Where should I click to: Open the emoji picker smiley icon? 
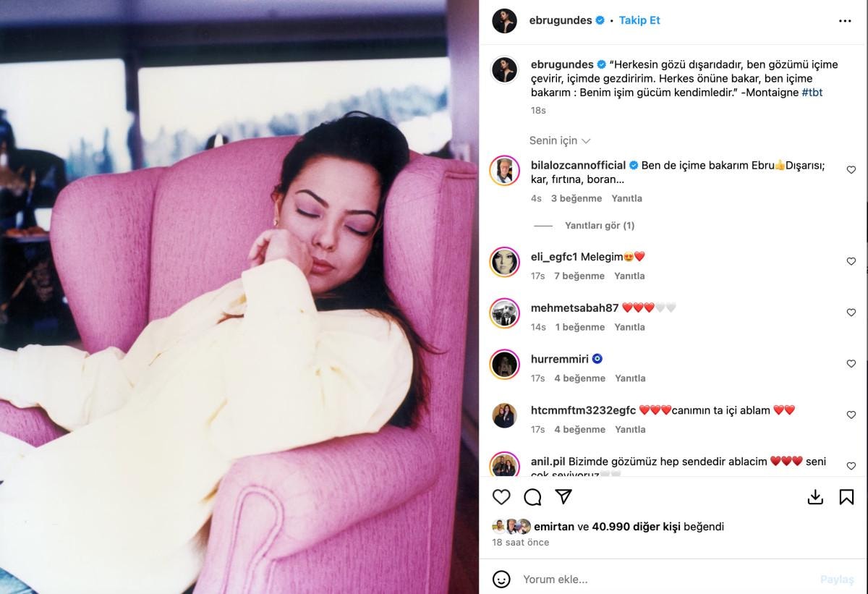pyautogui.click(x=501, y=580)
